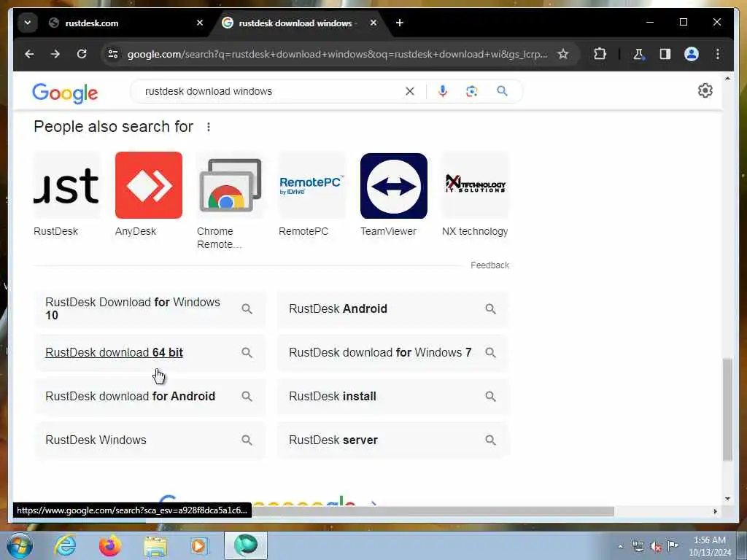This screenshot has width=747, height=560.
Task: Submit search with the magnifier icon
Action: pyautogui.click(x=502, y=91)
